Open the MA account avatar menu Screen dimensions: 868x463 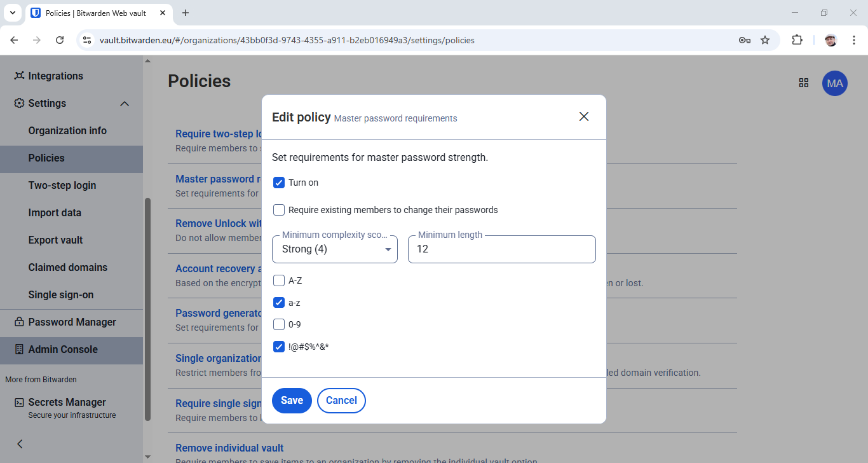tap(835, 83)
